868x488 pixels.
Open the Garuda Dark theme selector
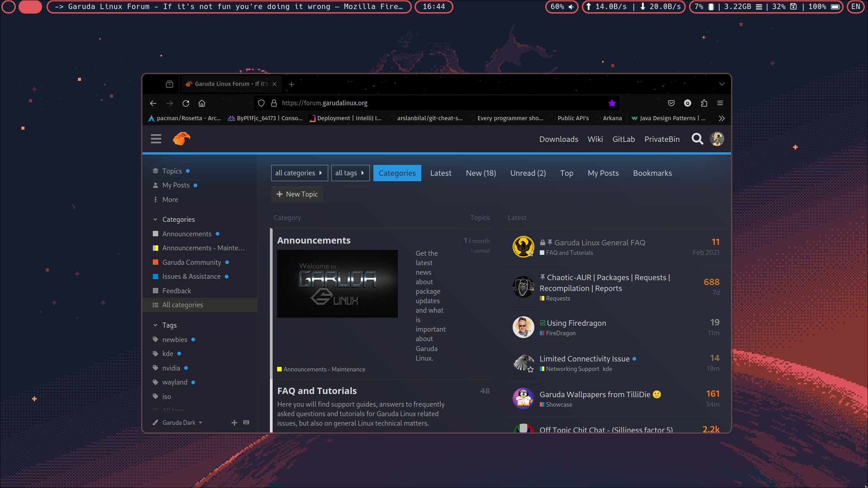click(178, 423)
